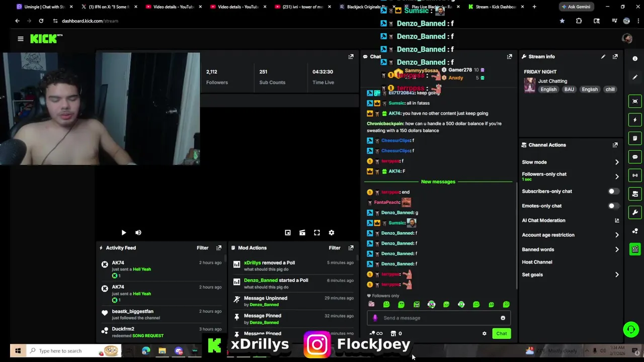Jump to New messages in chat
Screen dimensions: 644x362
(x=438, y=182)
